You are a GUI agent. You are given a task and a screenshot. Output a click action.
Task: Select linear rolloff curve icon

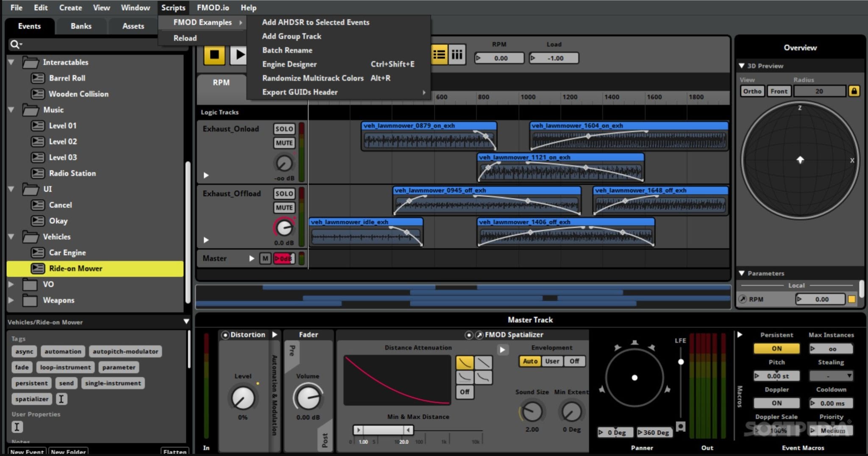click(483, 362)
